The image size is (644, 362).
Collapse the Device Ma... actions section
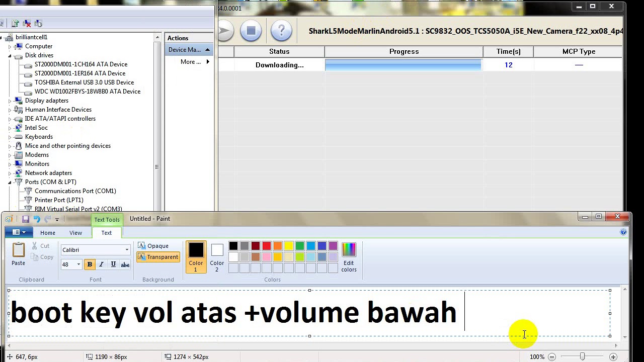coord(207,50)
